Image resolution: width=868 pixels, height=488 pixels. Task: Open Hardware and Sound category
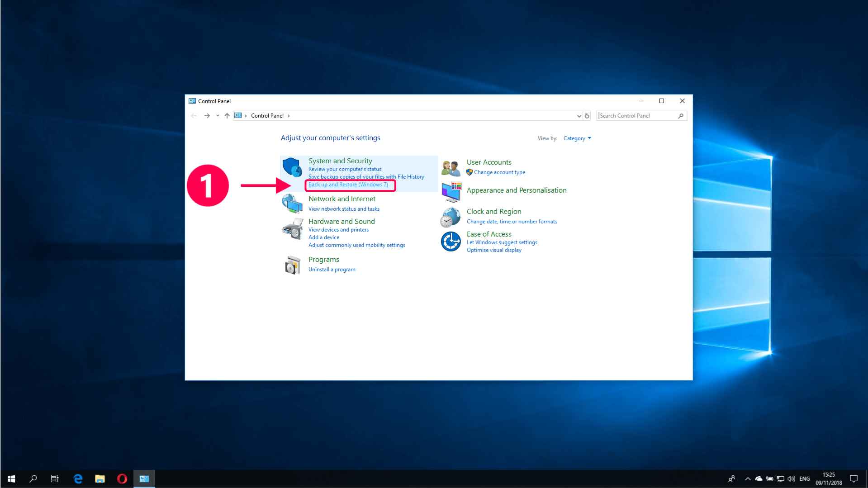[x=342, y=222]
